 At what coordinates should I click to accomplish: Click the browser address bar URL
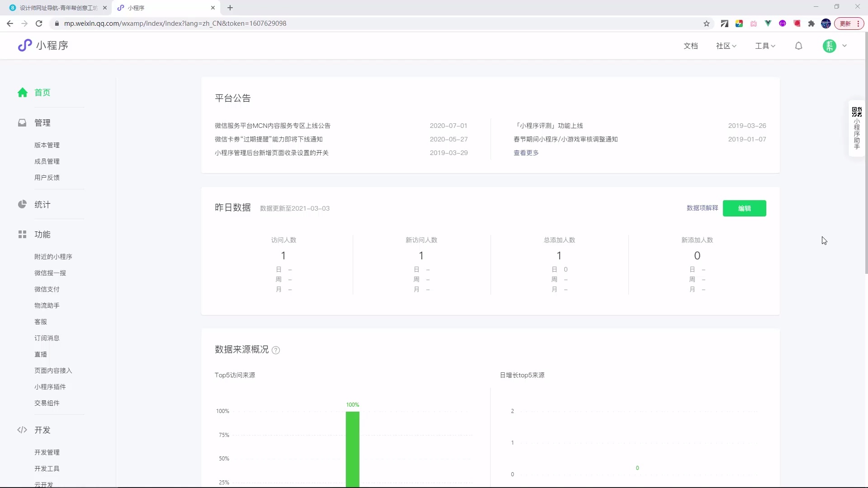coord(175,23)
